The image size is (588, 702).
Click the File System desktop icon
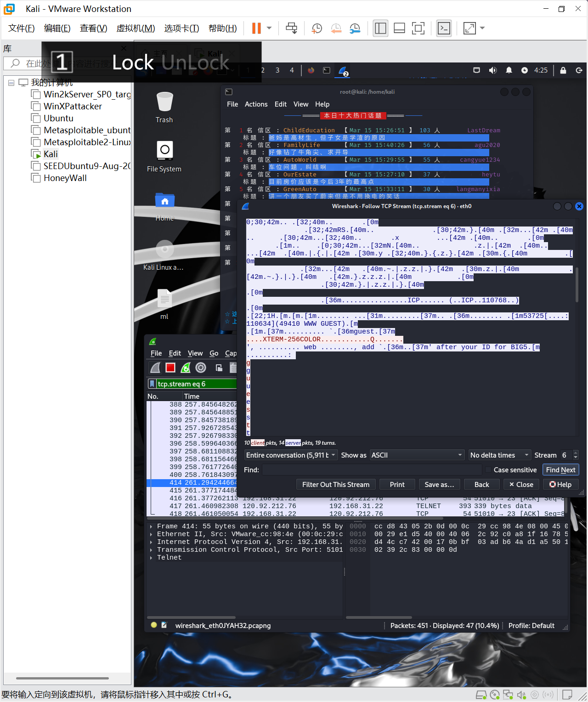point(164,156)
